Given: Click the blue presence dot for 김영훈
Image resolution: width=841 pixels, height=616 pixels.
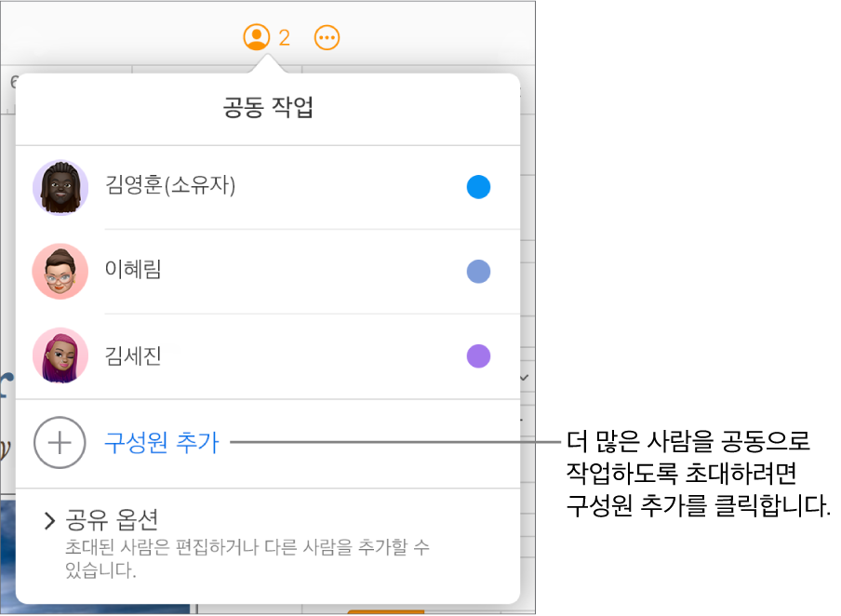Looking at the screenshot, I should 478,186.
